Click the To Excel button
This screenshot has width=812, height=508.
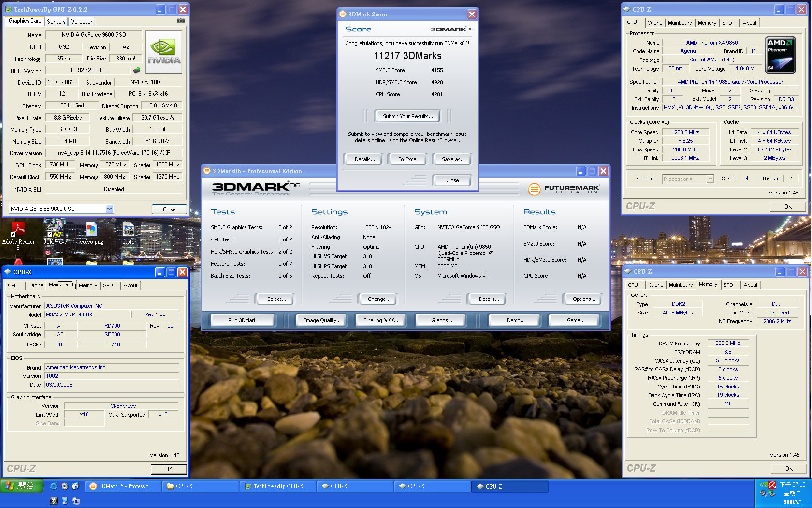[408, 159]
